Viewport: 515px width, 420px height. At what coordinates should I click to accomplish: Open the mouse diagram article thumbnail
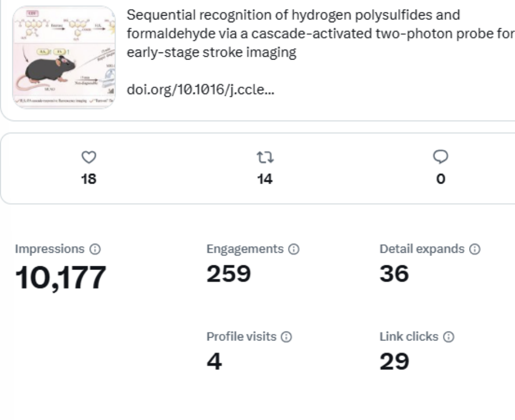pyautogui.click(x=64, y=57)
